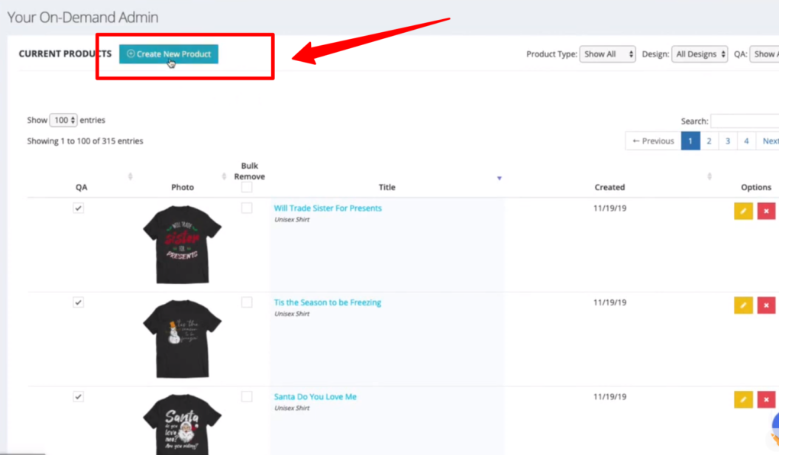Change the Show 100 entries dropdown
This screenshot has height=459, width=785.
tap(63, 120)
